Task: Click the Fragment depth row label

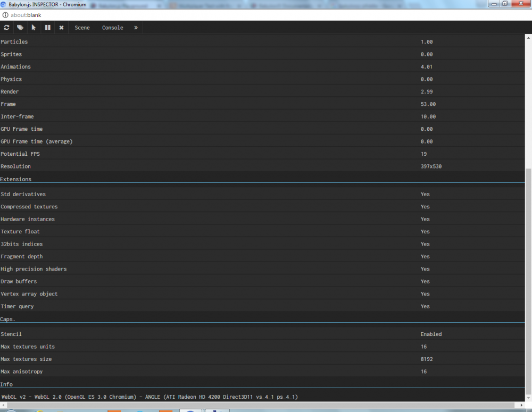Action: point(22,257)
